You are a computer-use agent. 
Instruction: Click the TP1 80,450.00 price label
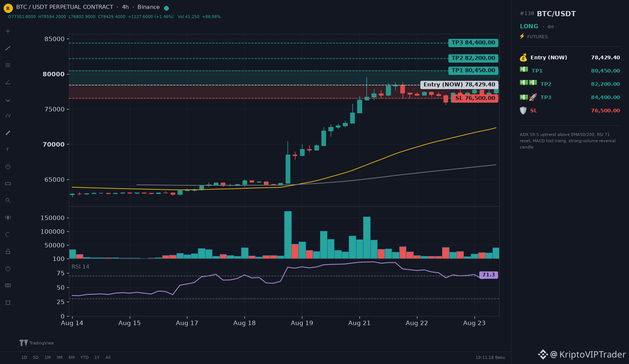point(473,70)
